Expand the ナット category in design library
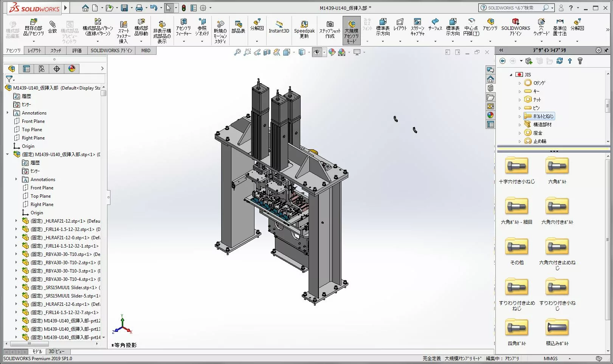The height and width of the screenshot is (364, 613). 519,99
